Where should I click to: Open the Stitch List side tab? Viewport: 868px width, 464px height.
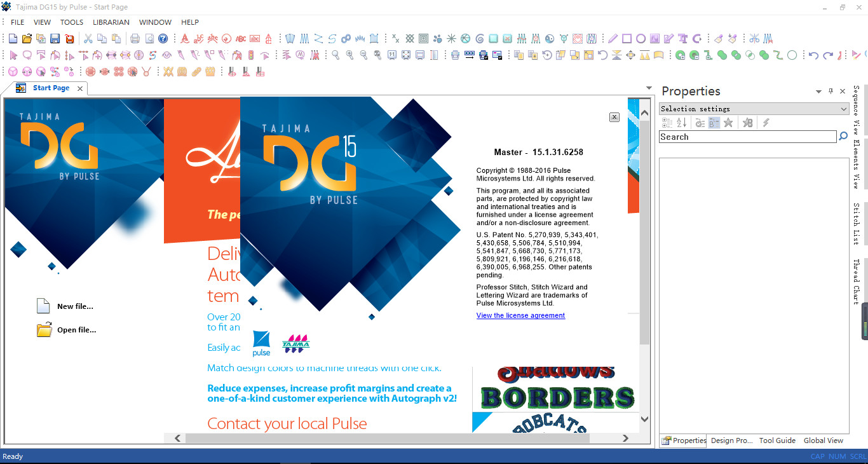(x=856, y=224)
